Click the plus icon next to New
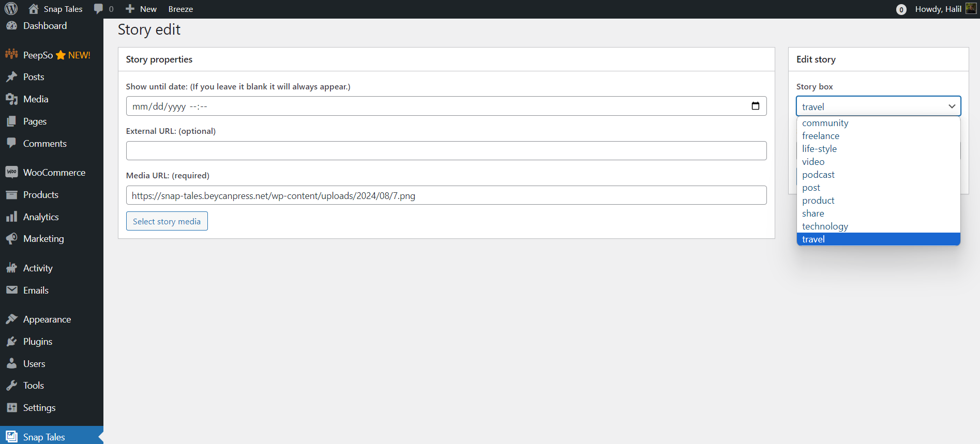Image resolution: width=980 pixels, height=444 pixels. point(130,9)
